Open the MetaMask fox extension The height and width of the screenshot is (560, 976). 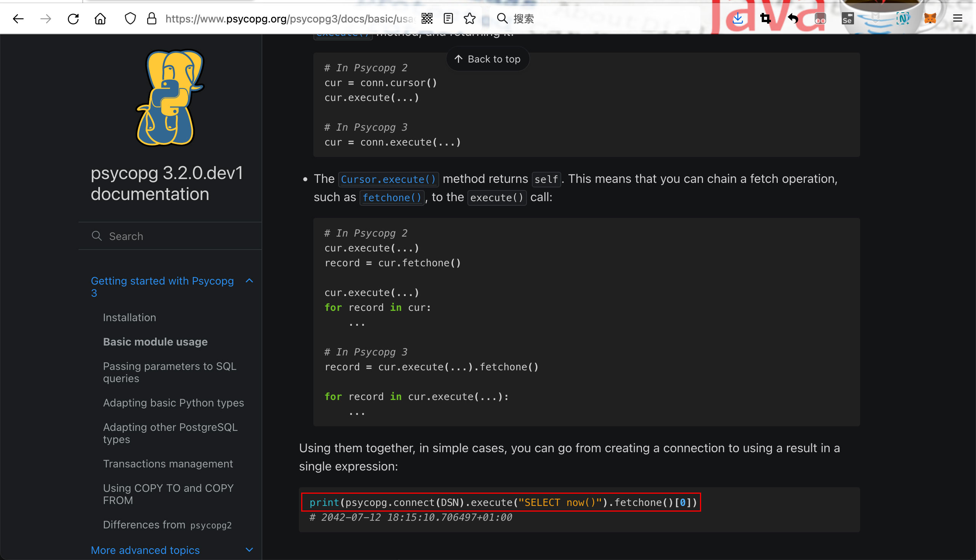[x=930, y=18]
